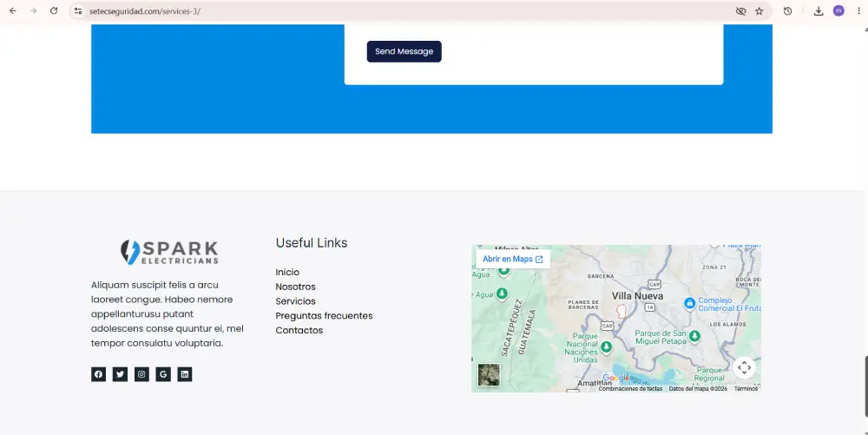The width and height of the screenshot is (868, 435).
Task: Go back using the browser back arrow
Action: tap(13, 11)
